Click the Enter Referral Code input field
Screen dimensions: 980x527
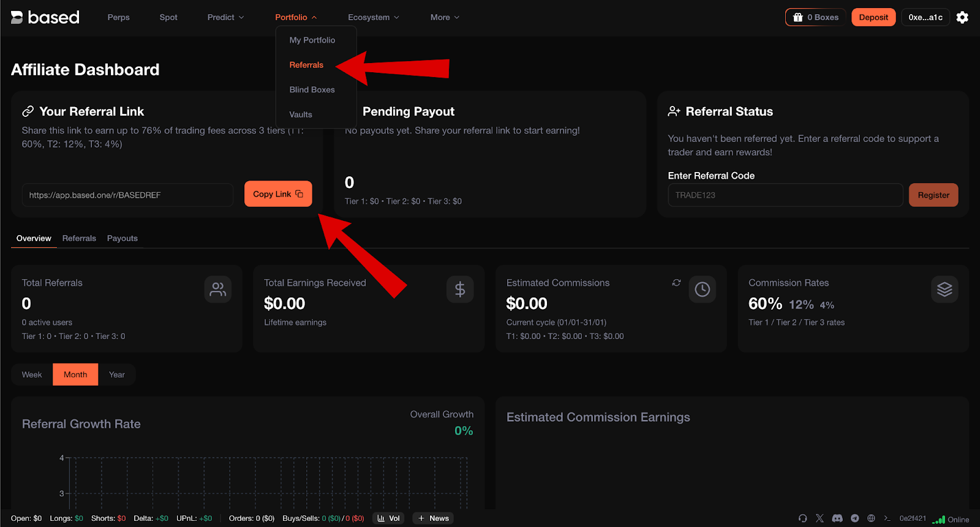click(x=785, y=195)
